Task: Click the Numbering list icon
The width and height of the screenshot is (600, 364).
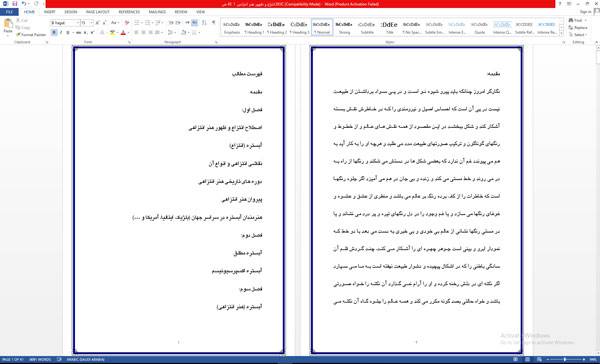Action: [x=147, y=23]
